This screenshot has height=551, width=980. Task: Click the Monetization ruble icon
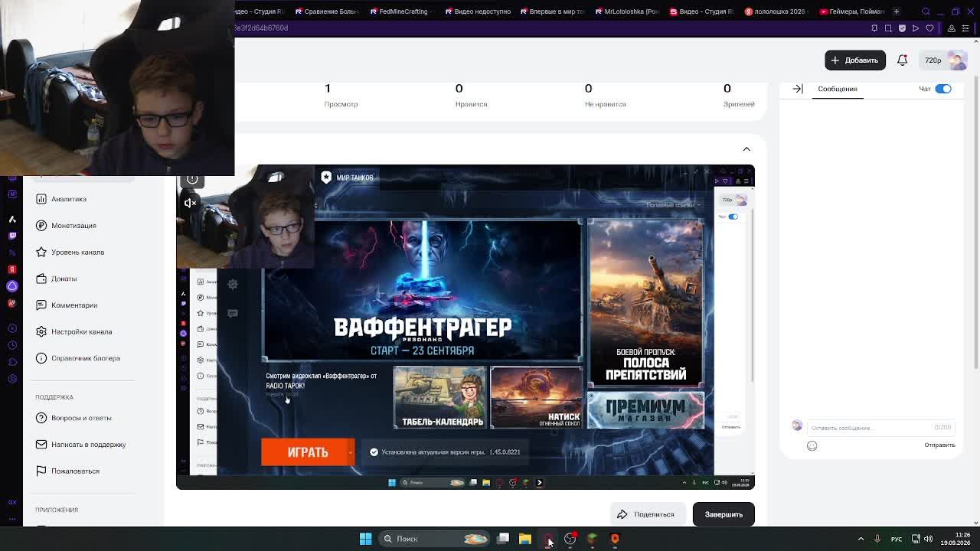tap(41, 226)
